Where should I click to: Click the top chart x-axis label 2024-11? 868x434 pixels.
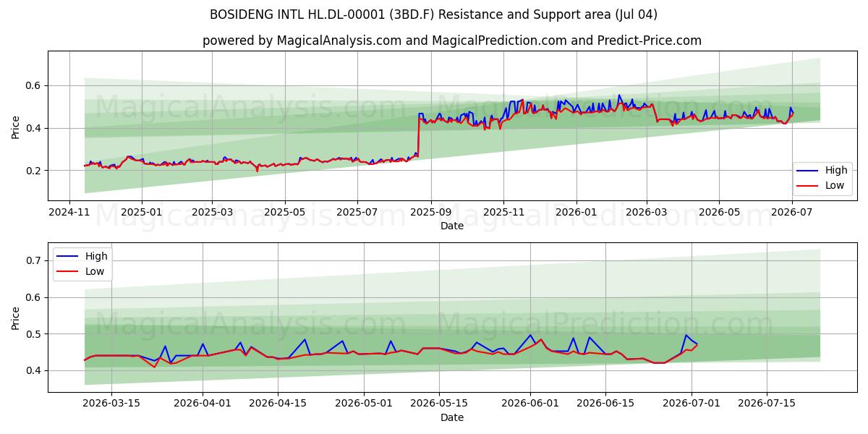pos(69,213)
